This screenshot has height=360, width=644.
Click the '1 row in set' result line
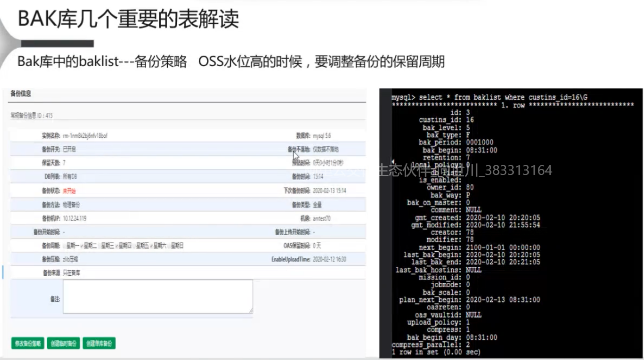pyautogui.click(x=436, y=352)
